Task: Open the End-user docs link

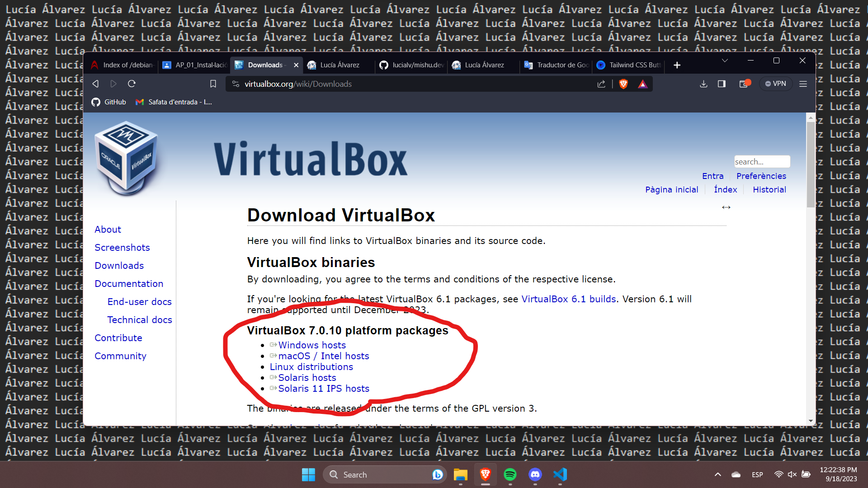Action: pos(139,301)
